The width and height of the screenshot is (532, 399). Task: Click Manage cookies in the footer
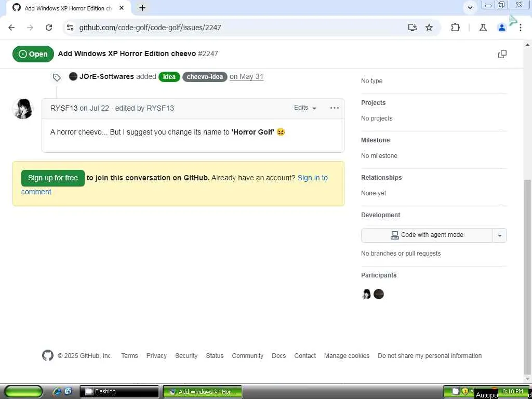pos(347,355)
